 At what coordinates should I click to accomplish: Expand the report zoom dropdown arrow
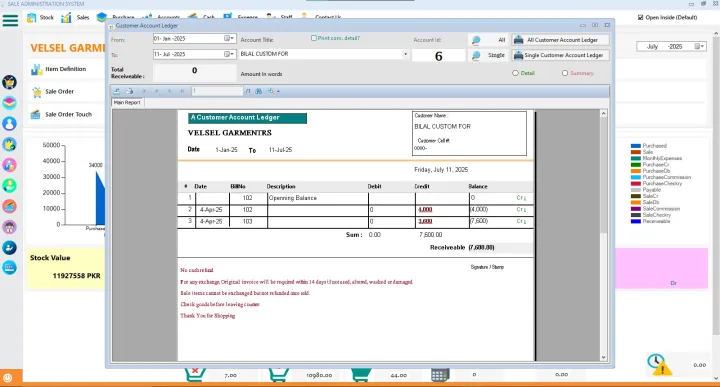coord(278,91)
